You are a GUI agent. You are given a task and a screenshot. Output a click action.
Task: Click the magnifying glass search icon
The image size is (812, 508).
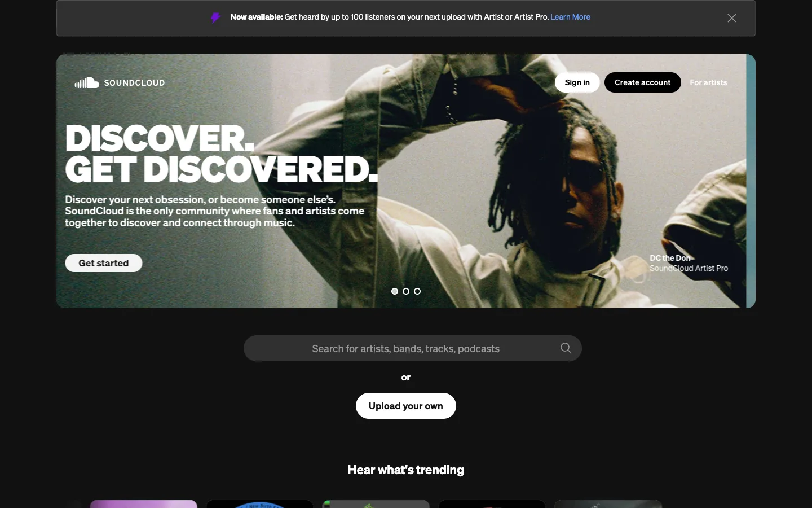[566, 348]
